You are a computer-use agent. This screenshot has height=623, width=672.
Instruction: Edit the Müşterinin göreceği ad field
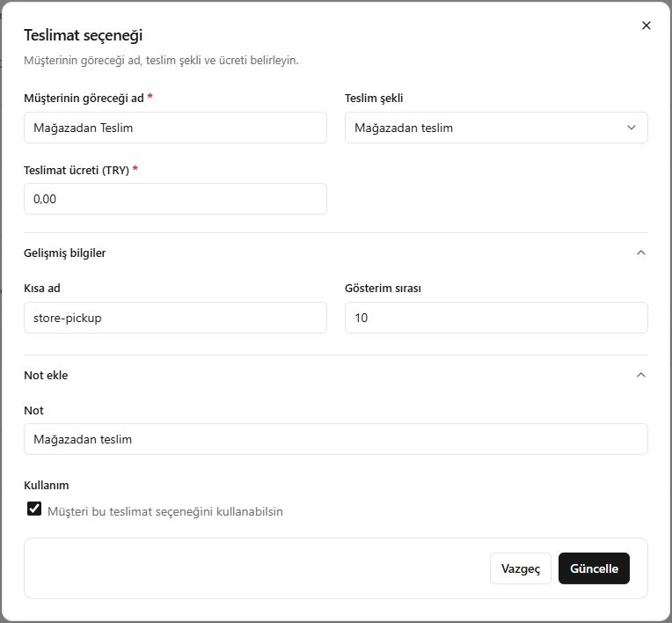(175, 128)
